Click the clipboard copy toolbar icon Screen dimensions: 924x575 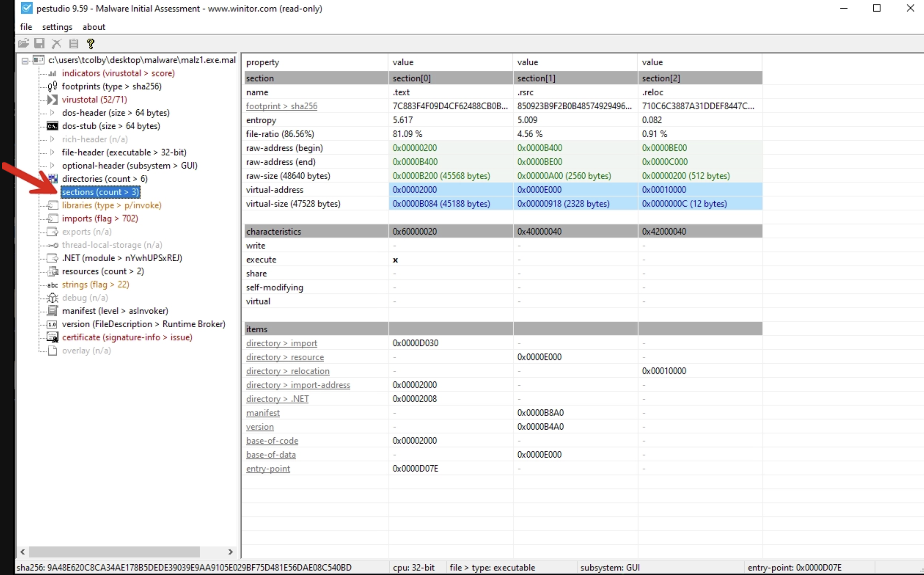coord(73,43)
